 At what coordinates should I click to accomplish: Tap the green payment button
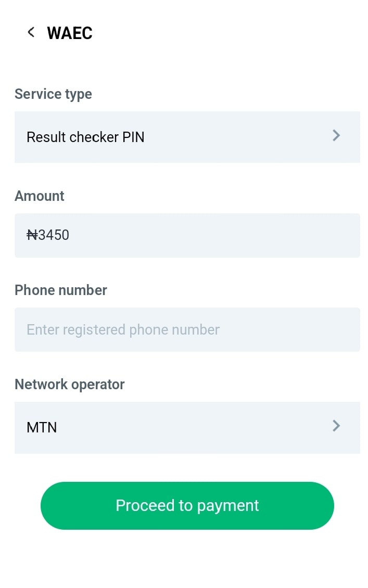[x=187, y=505]
